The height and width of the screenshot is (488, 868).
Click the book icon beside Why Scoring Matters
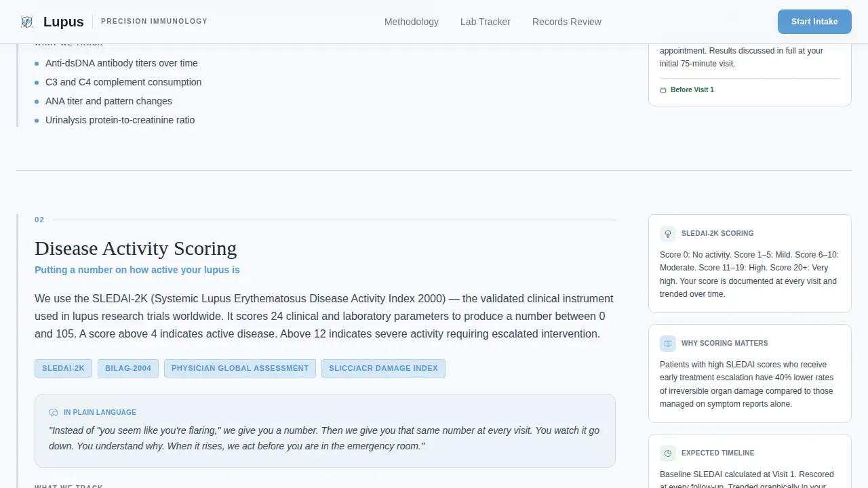[668, 344]
